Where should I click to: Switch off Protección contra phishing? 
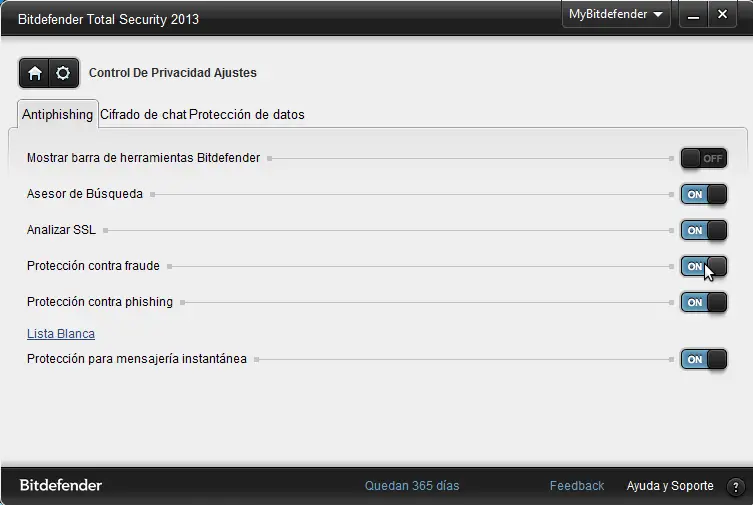[704, 302]
